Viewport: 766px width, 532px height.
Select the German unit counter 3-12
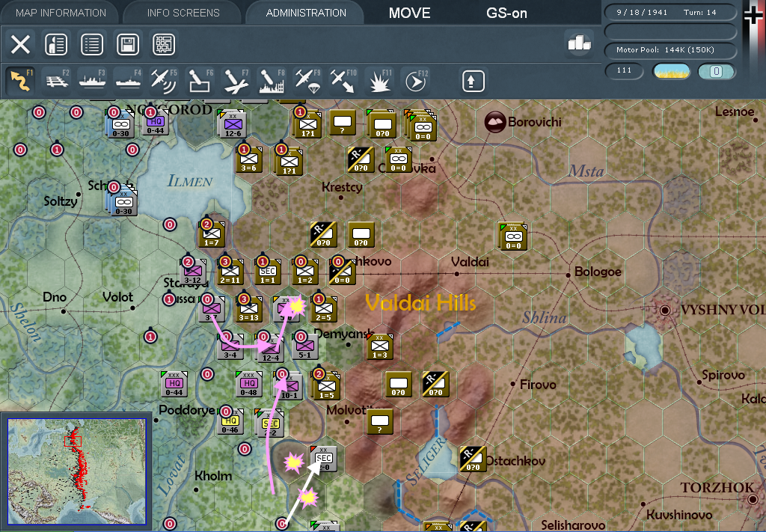coord(193,272)
